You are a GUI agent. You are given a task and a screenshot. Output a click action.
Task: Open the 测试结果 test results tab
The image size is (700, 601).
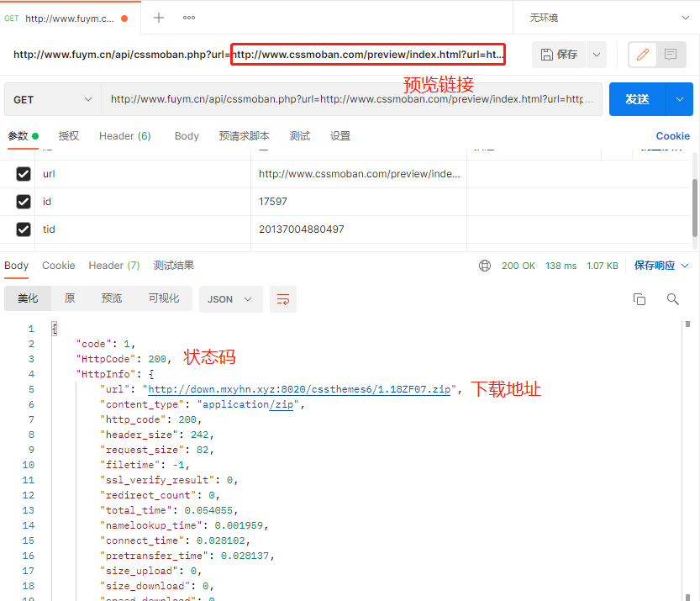point(174,266)
